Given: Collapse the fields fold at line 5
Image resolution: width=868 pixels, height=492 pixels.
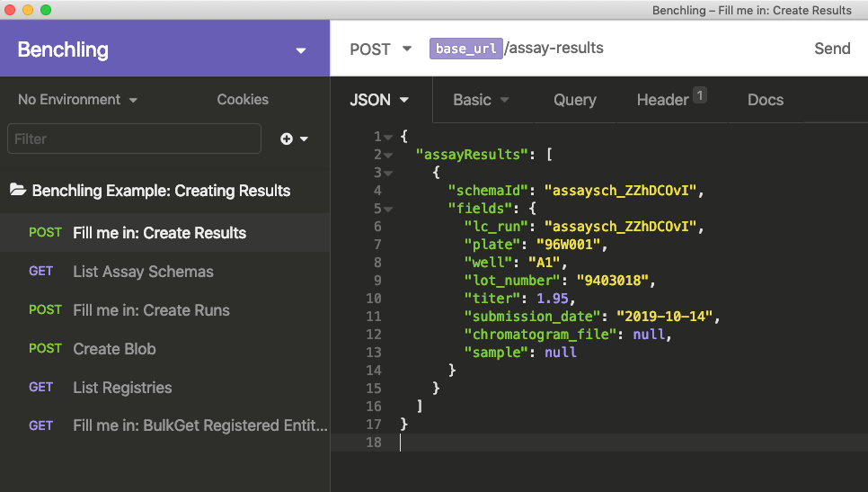Looking at the screenshot, I should click(388, 210).
